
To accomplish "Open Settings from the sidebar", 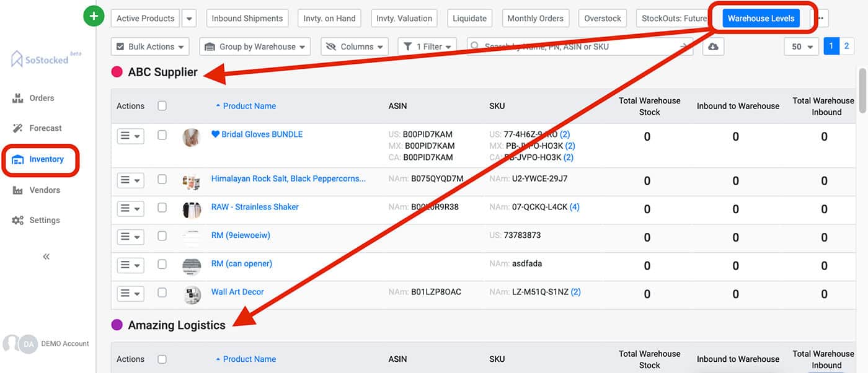I will coord(45,219).
